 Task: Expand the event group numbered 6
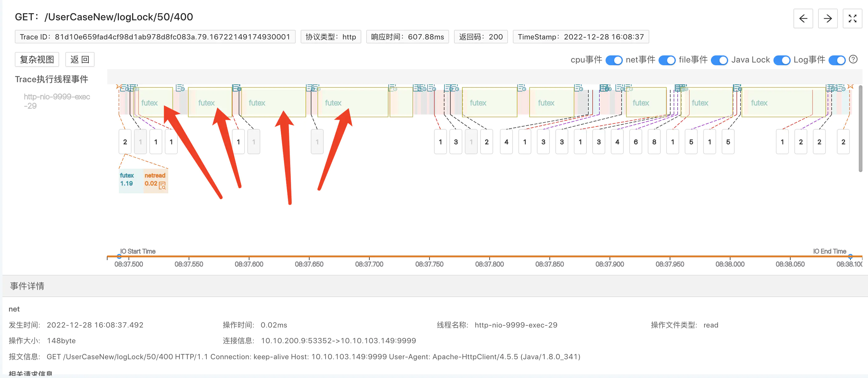tap(635, 142)
